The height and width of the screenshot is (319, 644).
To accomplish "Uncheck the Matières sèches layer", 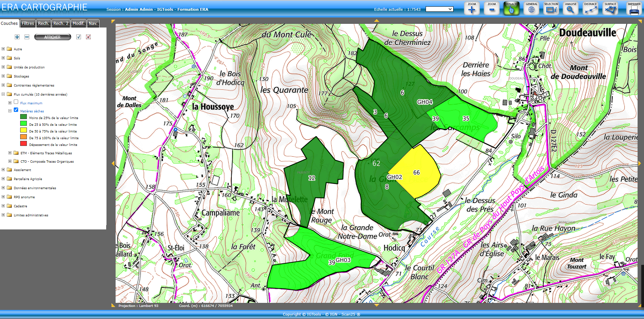I will [x=16, y=110].
